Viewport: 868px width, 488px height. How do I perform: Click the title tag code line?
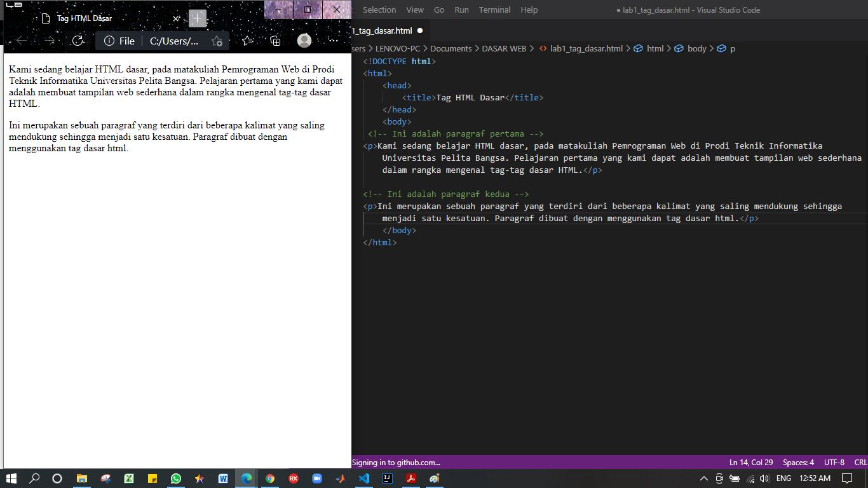[473, 97]
